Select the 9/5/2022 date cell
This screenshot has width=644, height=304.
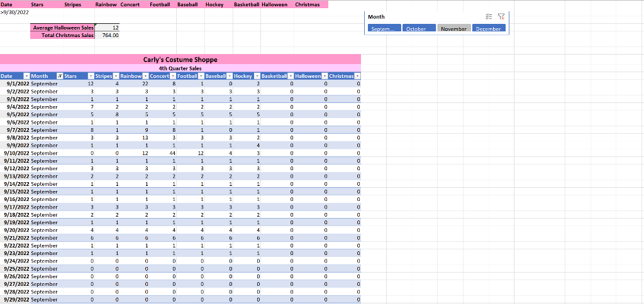tap(15, 114)
